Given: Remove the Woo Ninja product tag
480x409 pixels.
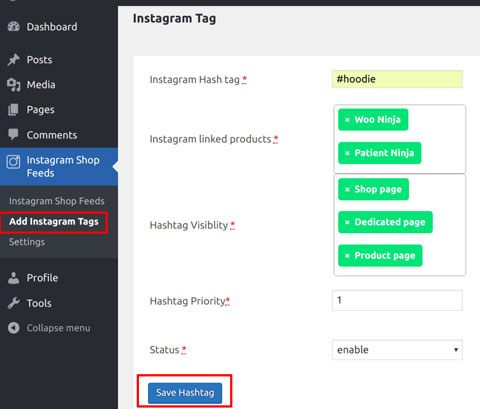Looking at the screenshot, I should point(347,120).
